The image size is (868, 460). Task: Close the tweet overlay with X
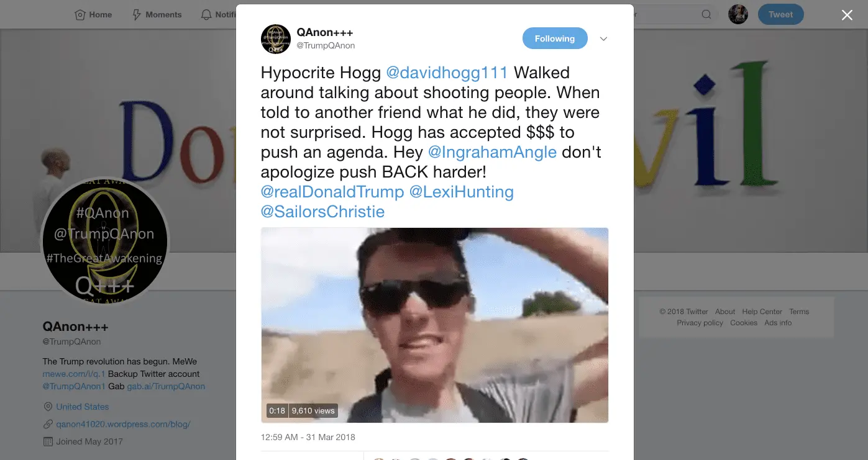847,16
